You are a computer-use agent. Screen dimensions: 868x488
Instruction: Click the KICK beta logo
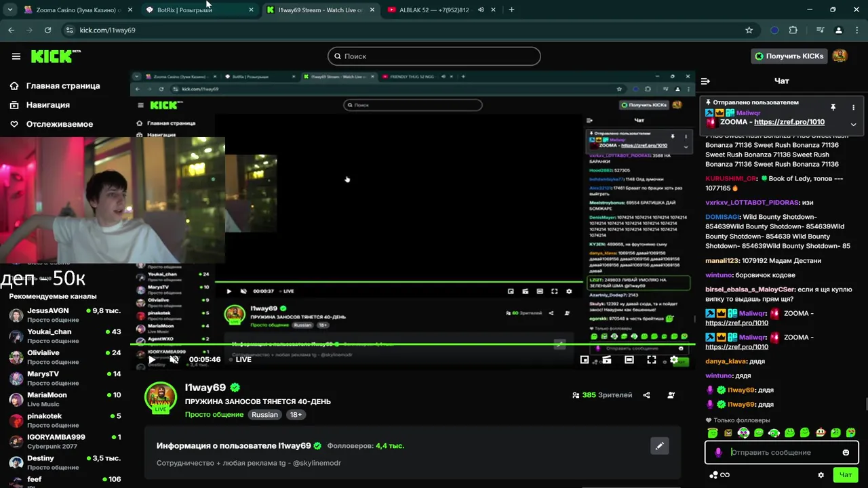(56, 56)
